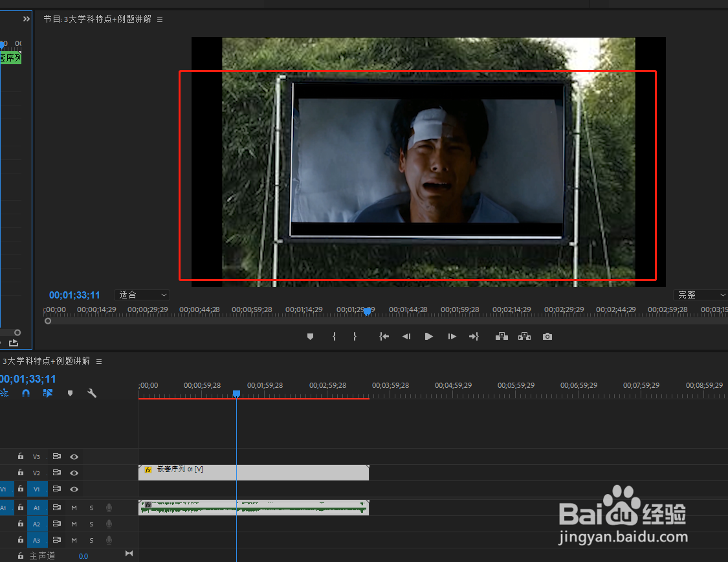Image resolution: width=728 pixels, height=562 pixels.
Task: Toggle lock on track V1
Action: point(21,489)
